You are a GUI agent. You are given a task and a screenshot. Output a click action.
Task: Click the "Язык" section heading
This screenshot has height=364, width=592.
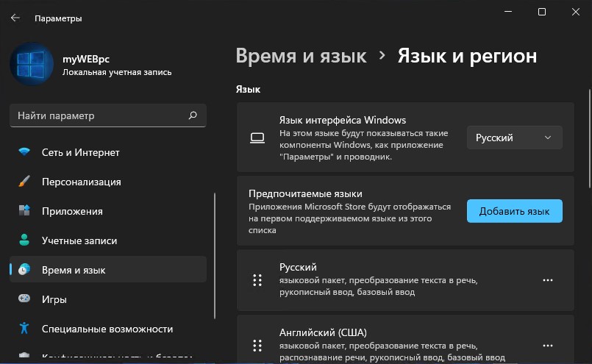pos(248,90)
